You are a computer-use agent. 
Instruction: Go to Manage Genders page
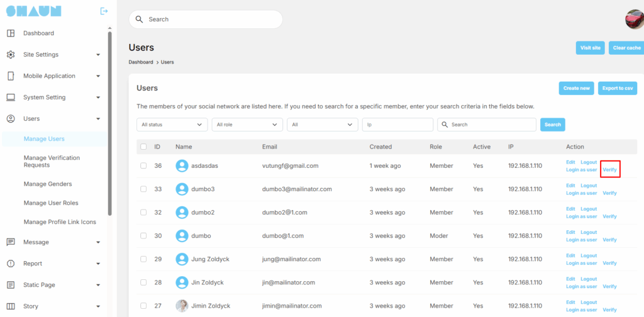(x=48, y=184)
